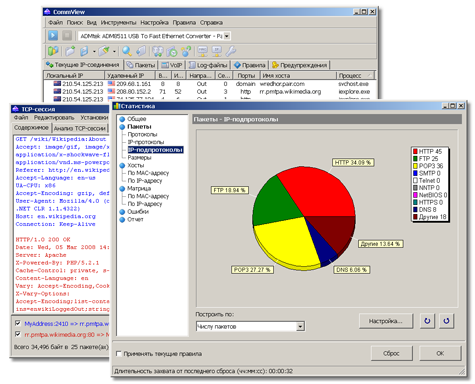The width and height of the screenshot is (475, 384).
Task: Open the Анализ TCP-сессии tab
Action: [x=80, y=128]
